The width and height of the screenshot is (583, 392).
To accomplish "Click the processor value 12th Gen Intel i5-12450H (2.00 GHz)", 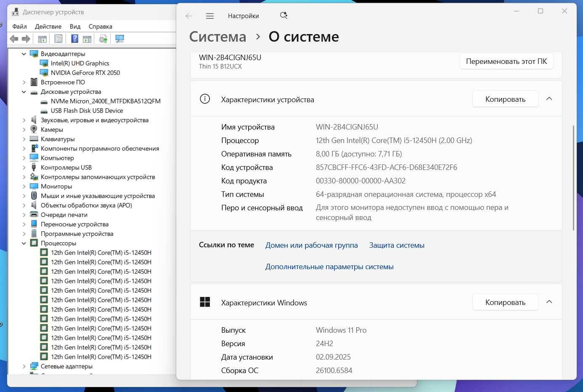I will pos(394,140).
